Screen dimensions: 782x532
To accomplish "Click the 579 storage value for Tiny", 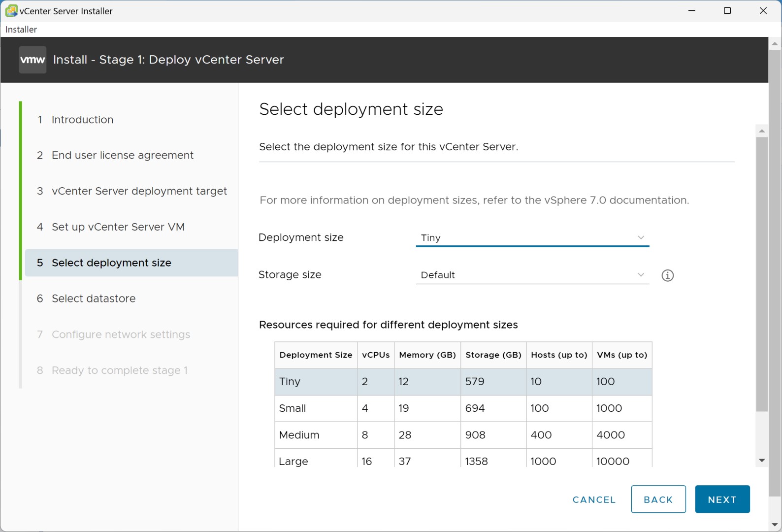I will point(475,382).
